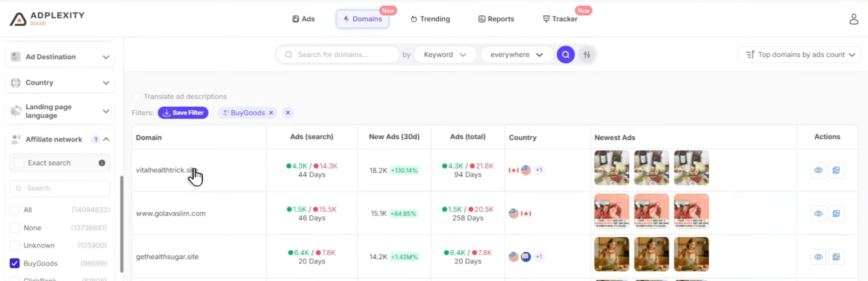This screenshot has height=281, width=868.
Task: Remove the BuyGoods filter chip
Action: 271,113
